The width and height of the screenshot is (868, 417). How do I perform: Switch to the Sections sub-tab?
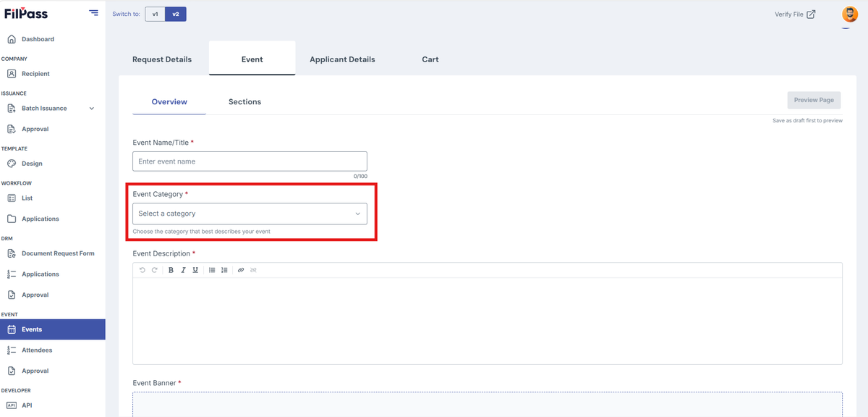[244, 102]
